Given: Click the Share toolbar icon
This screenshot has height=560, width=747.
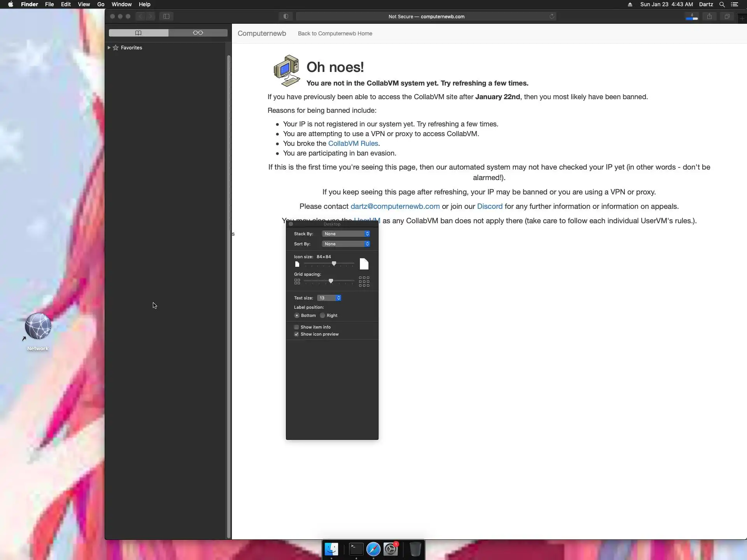Looking at the screenshot, I should pos(709,16).
